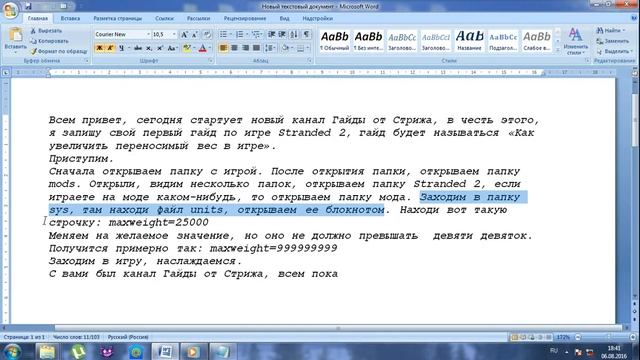The height and width of the screenshot is (360, 640).
Task: Click the word count in status bar
Action: 76,337
